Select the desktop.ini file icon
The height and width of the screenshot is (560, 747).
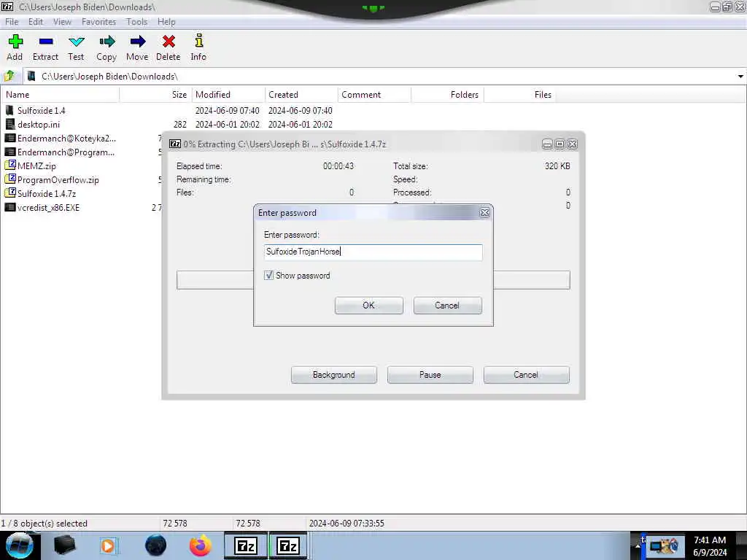tap(9, 124)
